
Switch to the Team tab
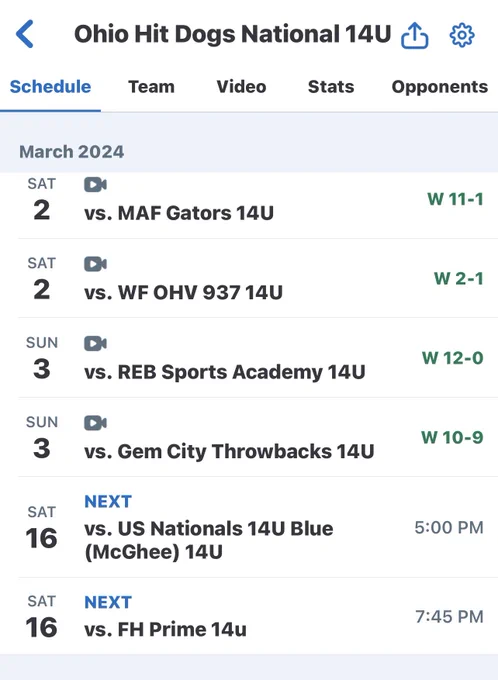point(151,87)
